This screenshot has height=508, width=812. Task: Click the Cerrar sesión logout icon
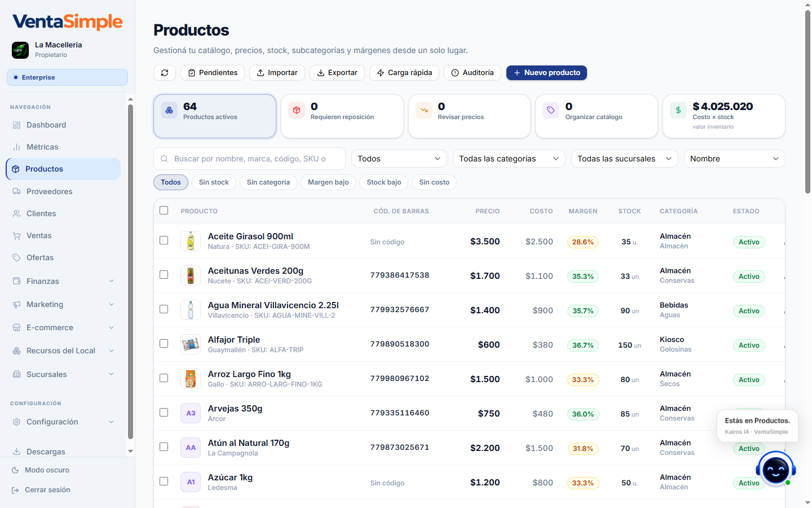(x=15, y=490)
